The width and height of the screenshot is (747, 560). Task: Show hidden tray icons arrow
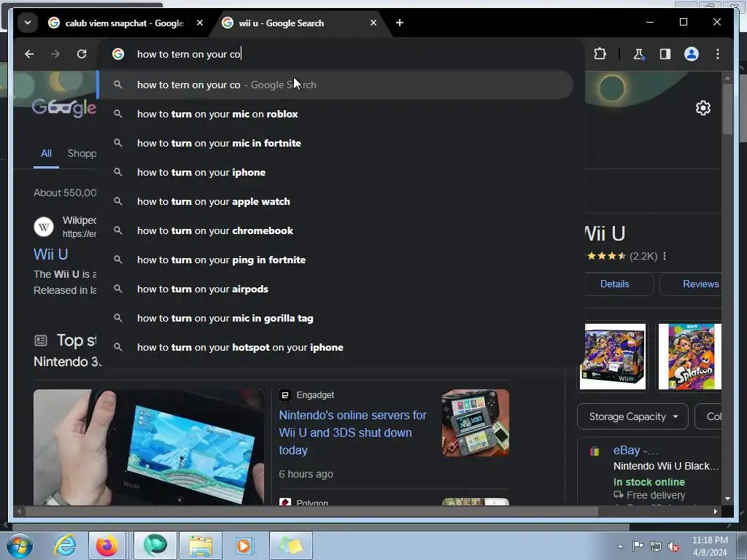620,546
